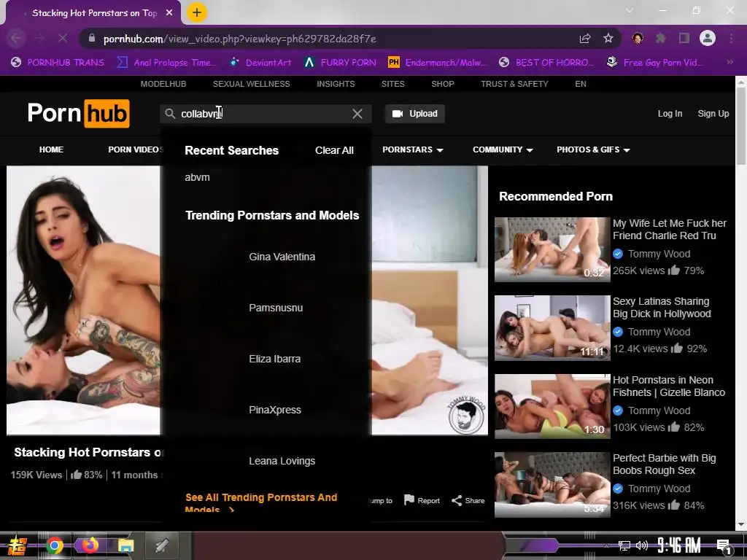Stop page loading with the X button
Image resolution: width=747 pixels, height=560 pixels.
coord(63,39)
